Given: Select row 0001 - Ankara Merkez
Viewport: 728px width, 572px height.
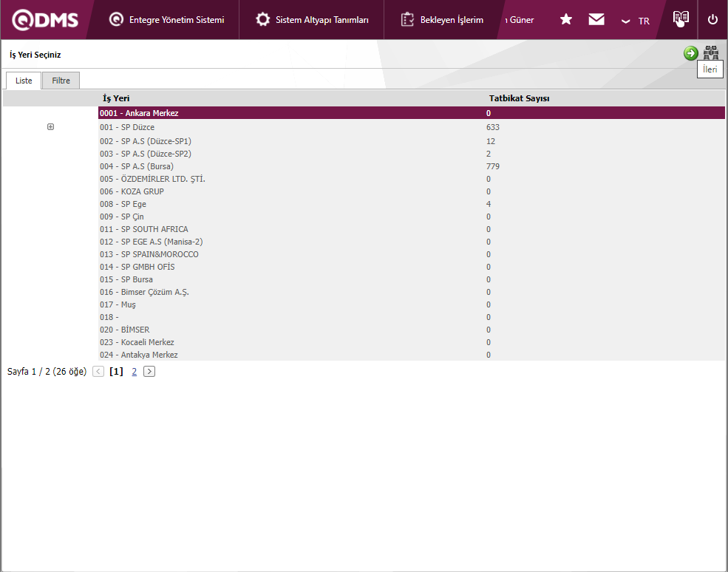Looking at the screenshot, I should pos(412,113).
